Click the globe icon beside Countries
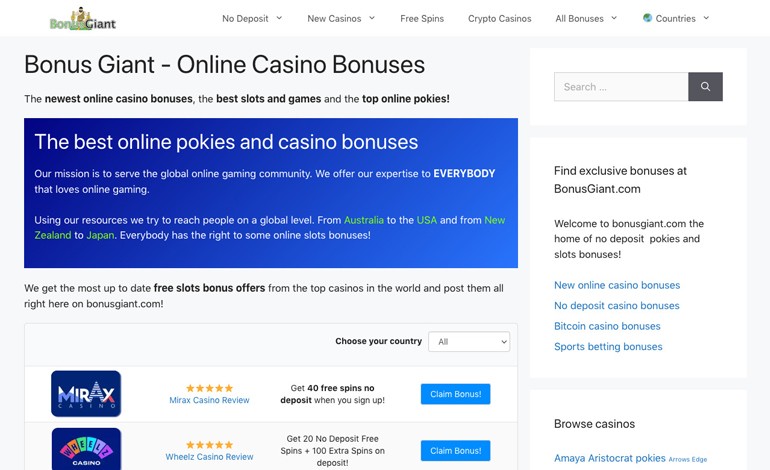770x470 pixels. [648, 18]
